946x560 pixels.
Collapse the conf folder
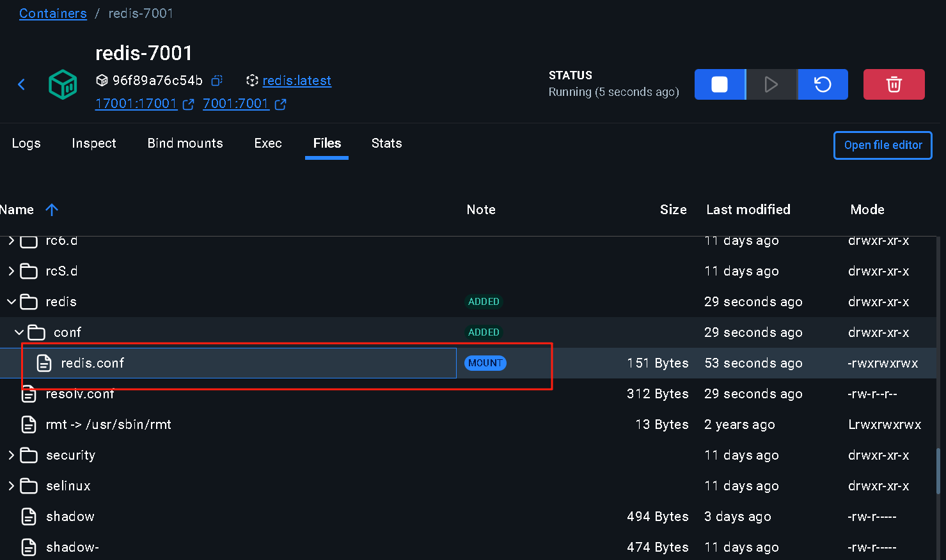tap(19, 332)
